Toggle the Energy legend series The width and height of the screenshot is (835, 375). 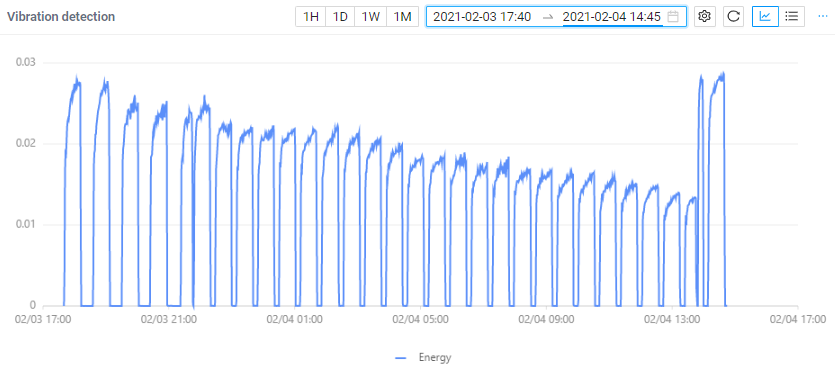423,358
